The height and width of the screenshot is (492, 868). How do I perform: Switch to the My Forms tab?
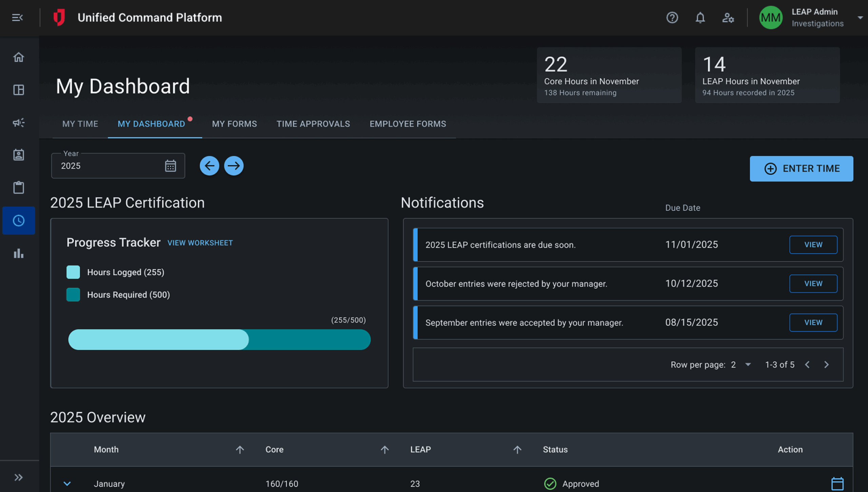click(234, 124)
